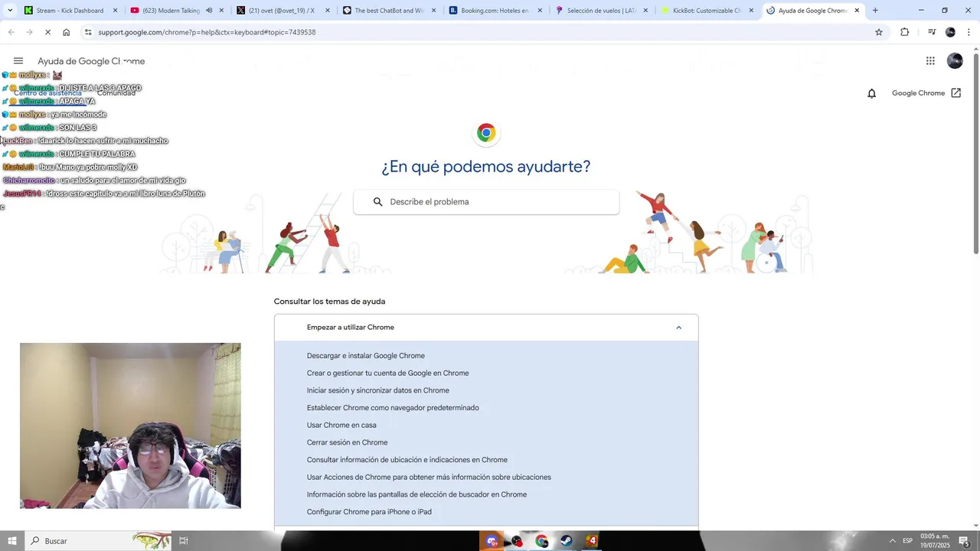Image resolution: width=980 pixels, height=551 pixels.
Task: Open the hamburger main menu in Chrome Help
Action: point(18,61)
